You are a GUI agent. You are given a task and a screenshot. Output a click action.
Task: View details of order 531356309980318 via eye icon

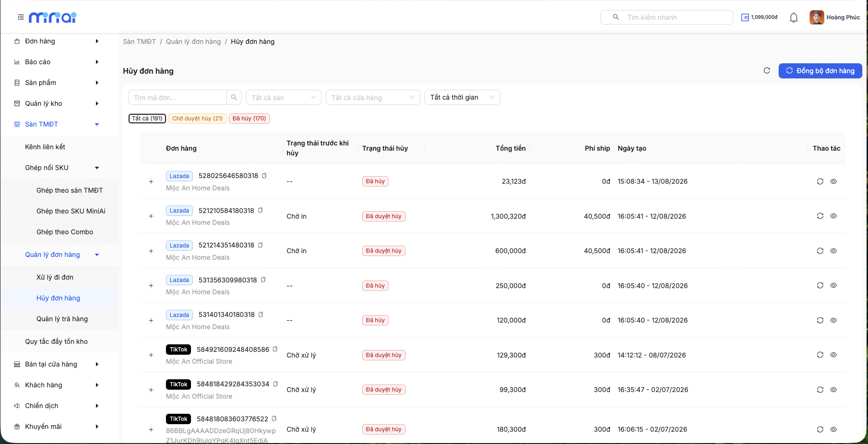833,285
